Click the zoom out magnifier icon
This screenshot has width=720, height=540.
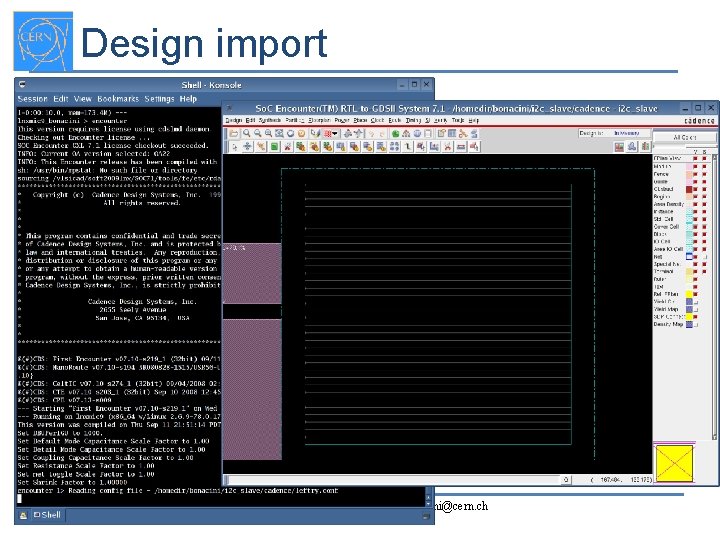click(x=258, y=134)
